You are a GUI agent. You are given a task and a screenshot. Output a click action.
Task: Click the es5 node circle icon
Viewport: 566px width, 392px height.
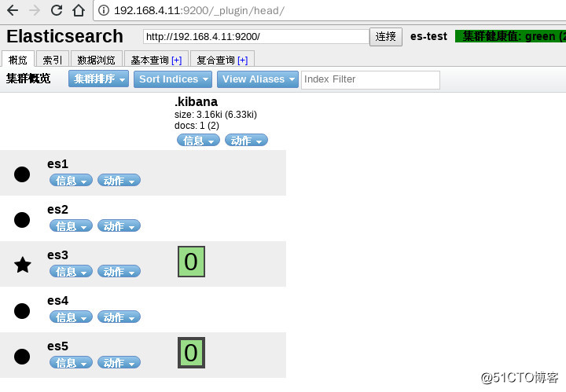[x=22, y=357]
